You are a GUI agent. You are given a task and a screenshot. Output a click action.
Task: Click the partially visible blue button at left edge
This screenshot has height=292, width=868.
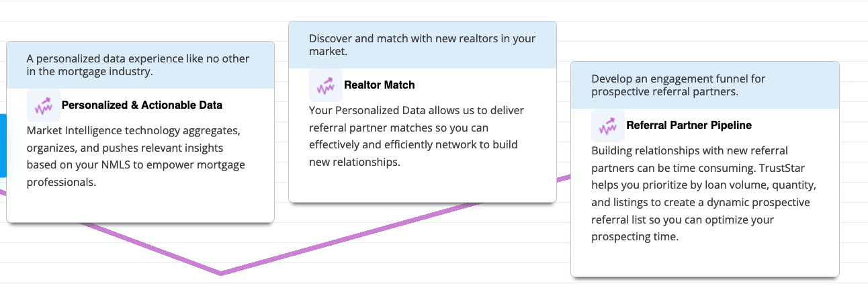tap(3, 146)
